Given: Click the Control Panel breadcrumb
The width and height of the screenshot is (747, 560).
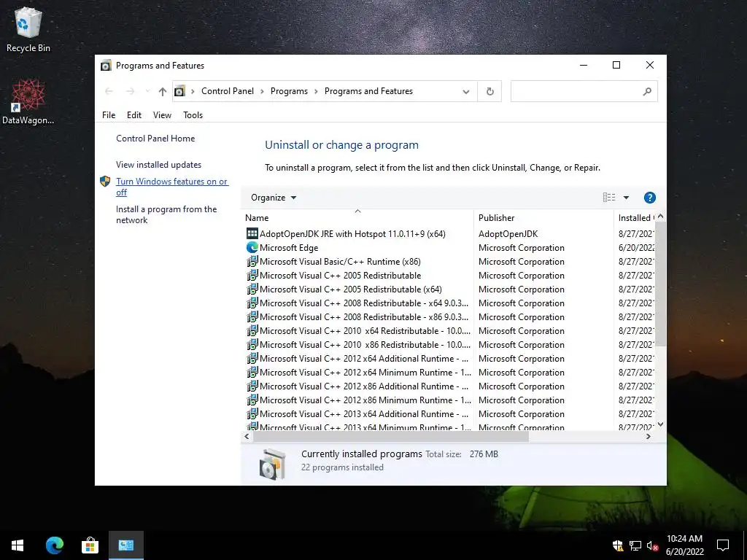Looking at the screenshot, I should [x=228, y=91].
